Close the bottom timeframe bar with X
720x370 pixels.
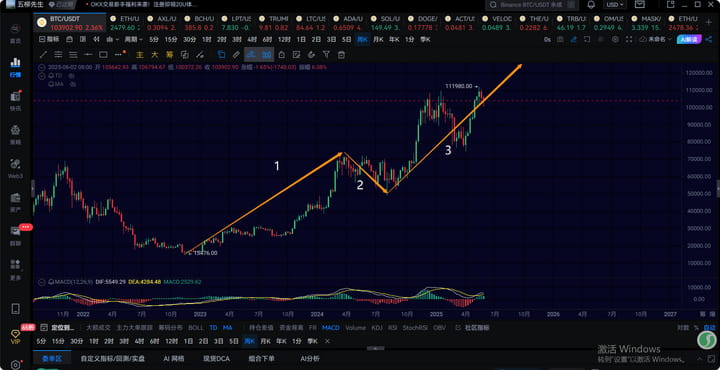click(x=327, y=342)
